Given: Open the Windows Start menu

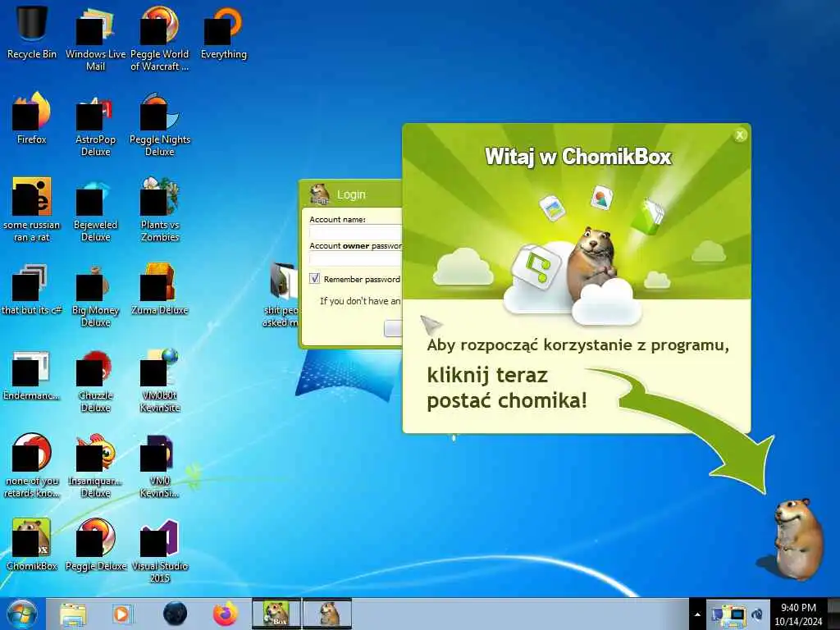Looking at the screenshot, I should pyautogui.click(x=22, y=614).
